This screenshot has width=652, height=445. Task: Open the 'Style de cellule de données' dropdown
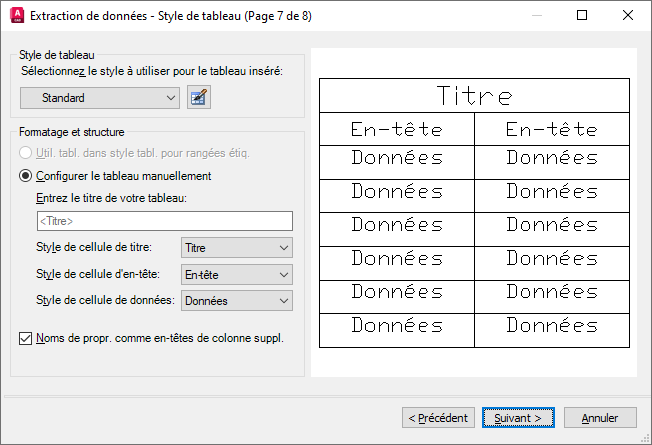[237, 300]
